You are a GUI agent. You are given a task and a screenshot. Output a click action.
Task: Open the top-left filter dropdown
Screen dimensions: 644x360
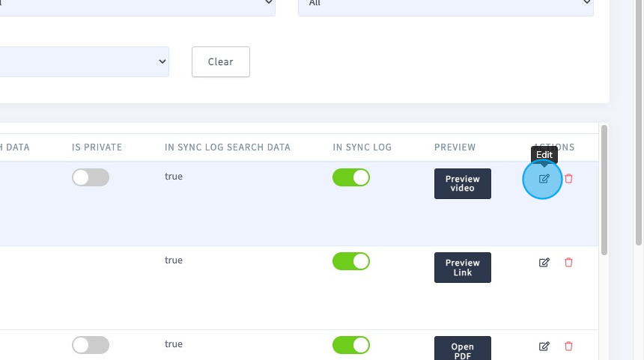coord(138,4)
